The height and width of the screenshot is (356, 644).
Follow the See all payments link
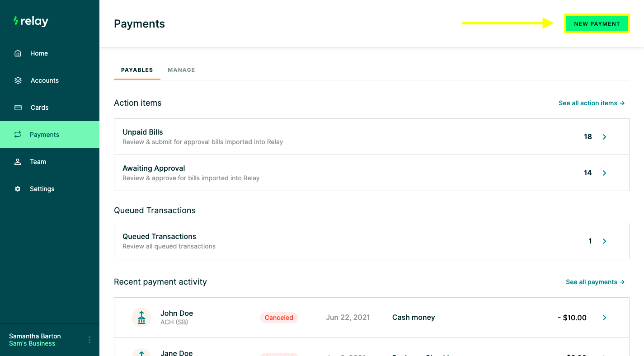(595, 282)
